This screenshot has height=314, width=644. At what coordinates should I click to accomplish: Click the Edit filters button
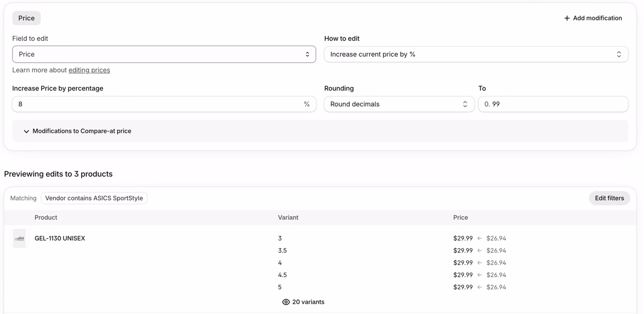pyautogui.click(x=609, y=198)
